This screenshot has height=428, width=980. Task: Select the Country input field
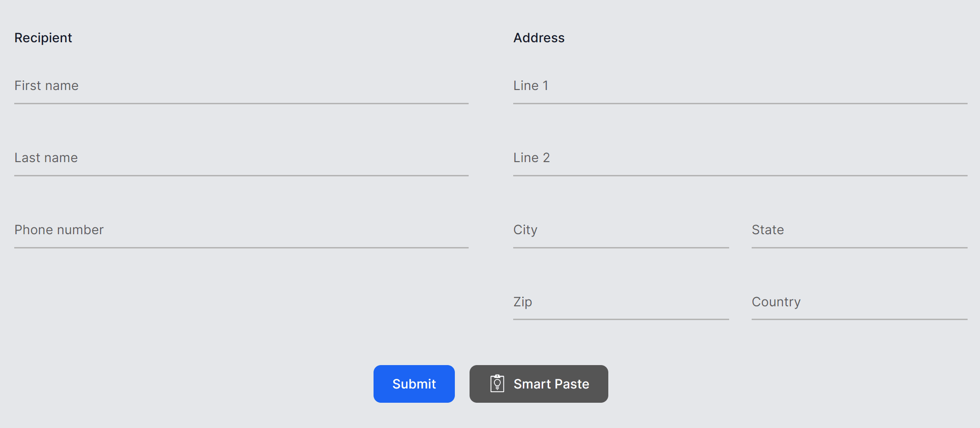[x=858, y=307]
